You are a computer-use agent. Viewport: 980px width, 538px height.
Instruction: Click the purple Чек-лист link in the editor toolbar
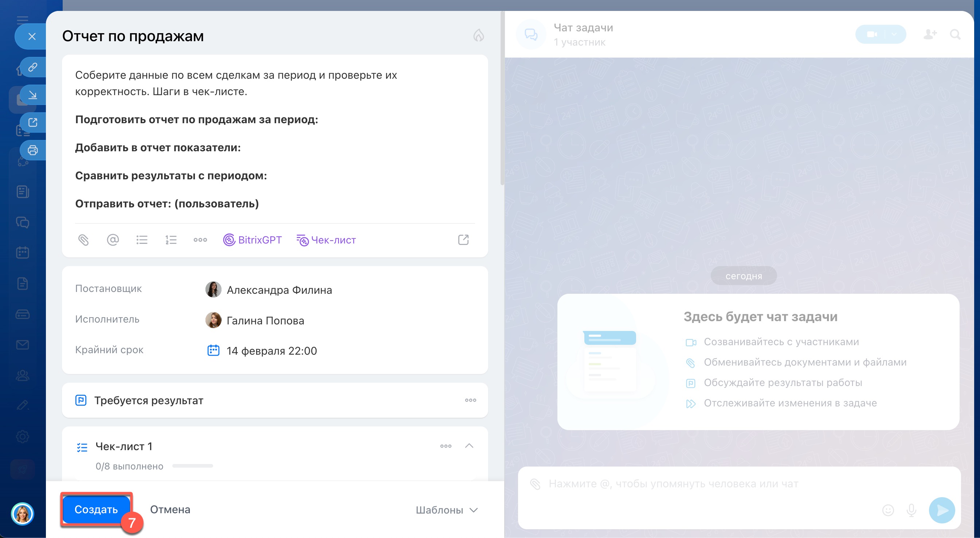tap(326, 240)
